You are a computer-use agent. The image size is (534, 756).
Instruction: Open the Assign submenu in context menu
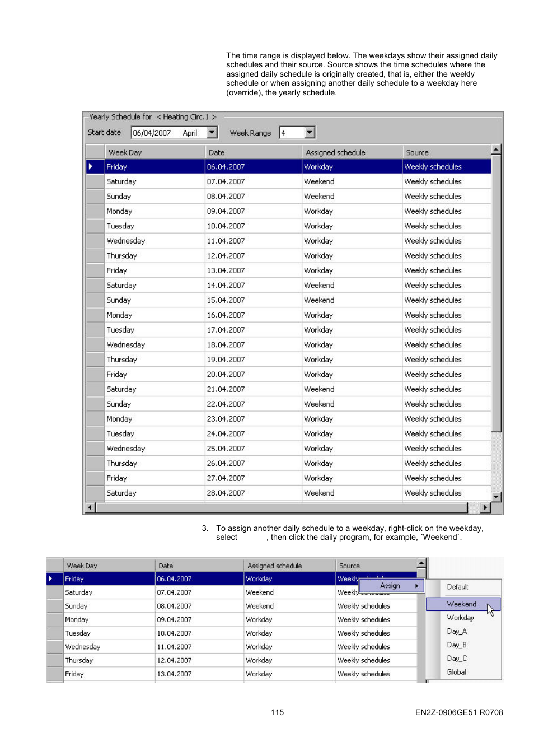click(x=392, y=586)
